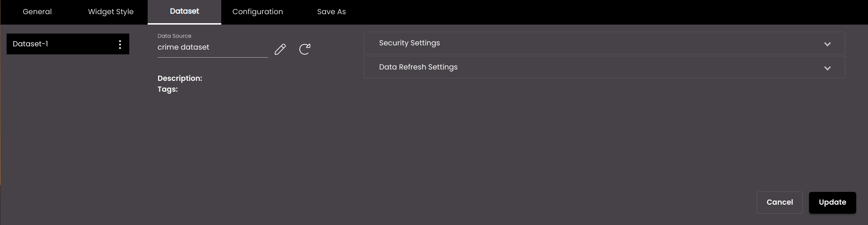Click the crime dataset data source field

pos(213,47)
